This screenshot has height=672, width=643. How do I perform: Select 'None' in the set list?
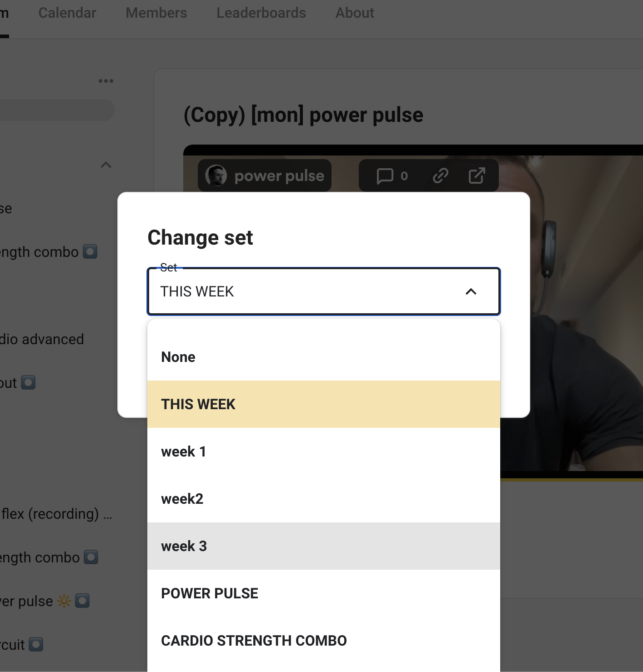[178, 357]
